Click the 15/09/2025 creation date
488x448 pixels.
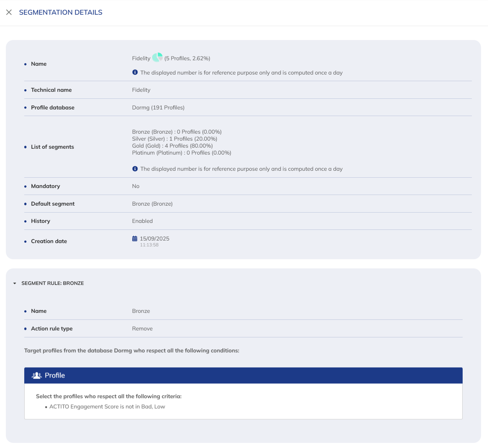point(155,239)
